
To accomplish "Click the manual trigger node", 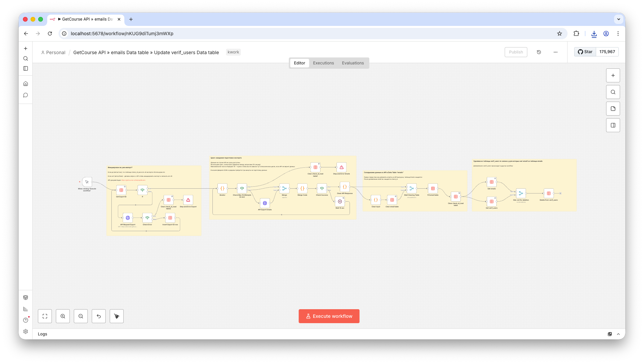I will [x=87, y=182].
